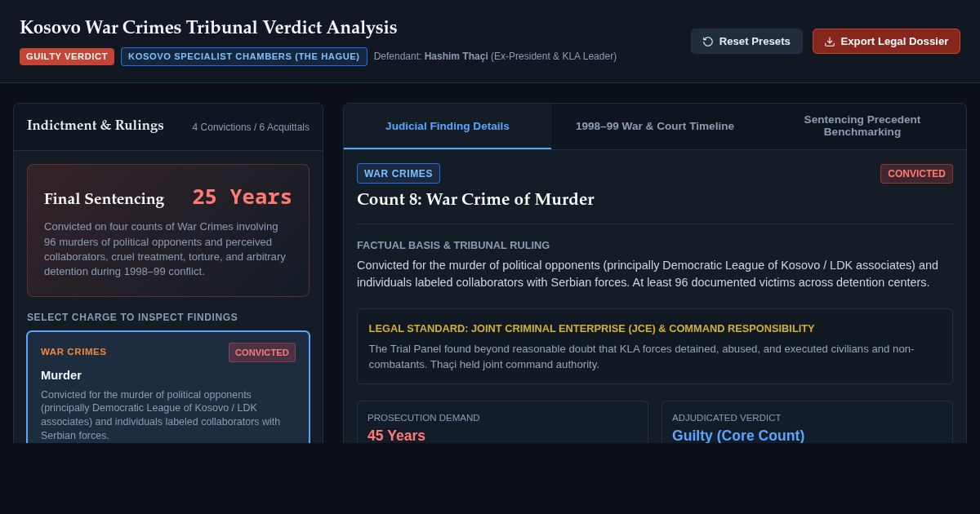Click the circular arrow icon in Reset Presets
This screenshot has width=980, height=514.
708,42
